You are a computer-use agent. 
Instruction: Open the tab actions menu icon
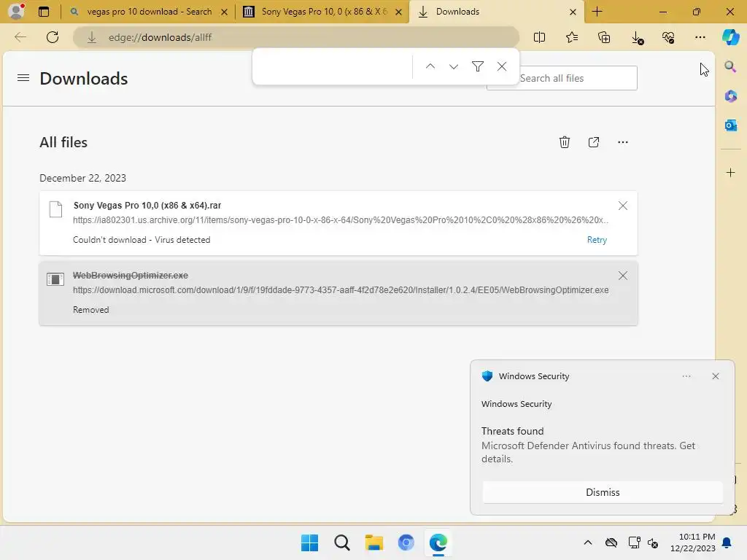tap(44, 12)
